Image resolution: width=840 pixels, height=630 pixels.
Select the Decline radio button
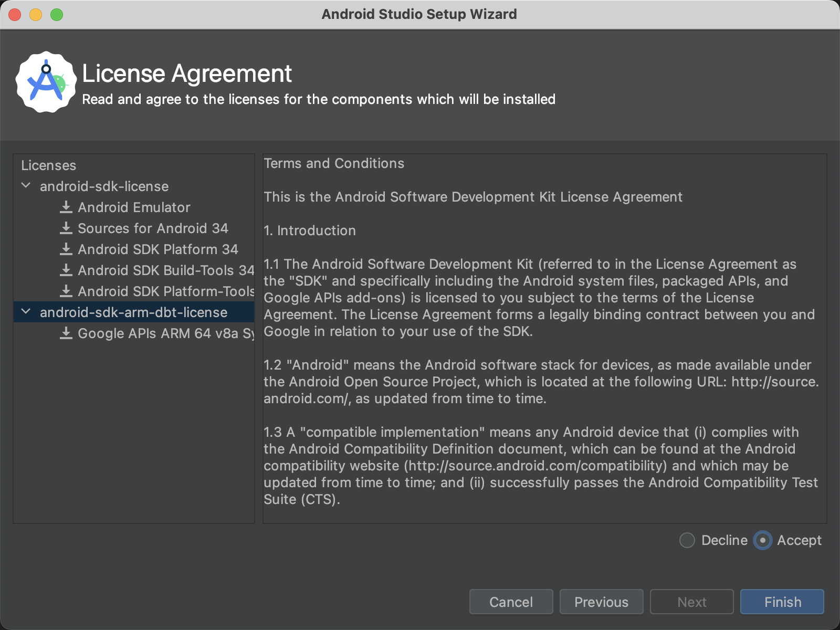[x=687, y=540]
